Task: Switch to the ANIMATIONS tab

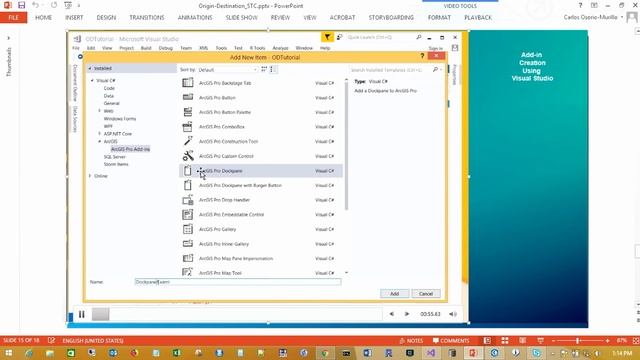Action: pos(195,18)
